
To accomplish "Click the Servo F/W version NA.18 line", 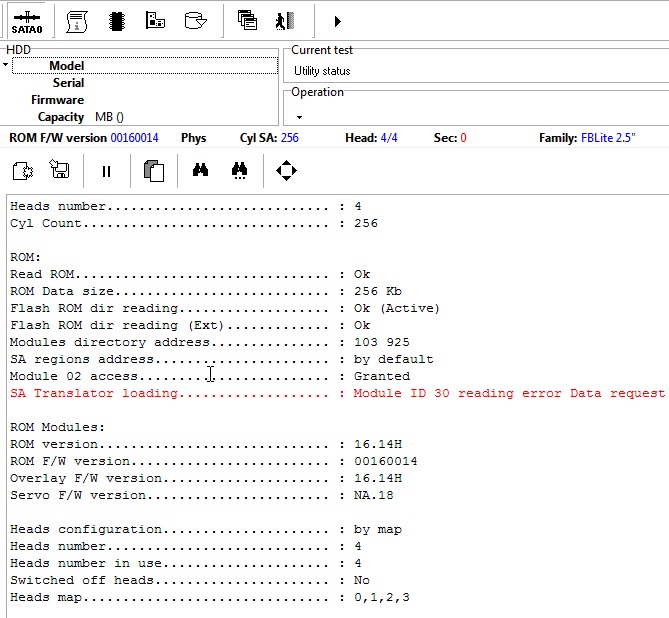I will (x=202, y=495).
